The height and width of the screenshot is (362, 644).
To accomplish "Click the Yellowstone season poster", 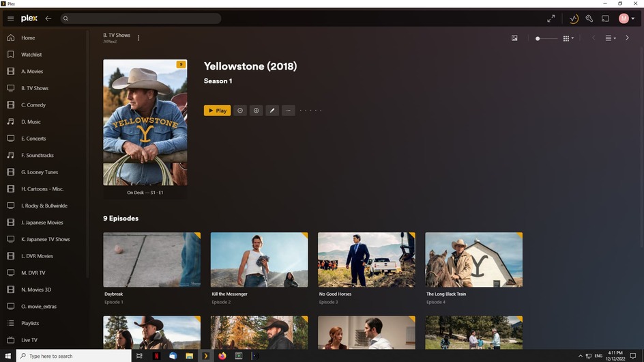I will (x=145, y=122).
